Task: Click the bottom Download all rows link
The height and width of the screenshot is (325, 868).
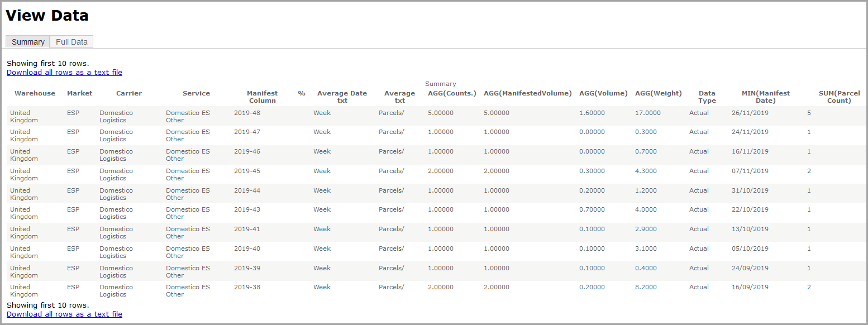Action: click(64, 314)
